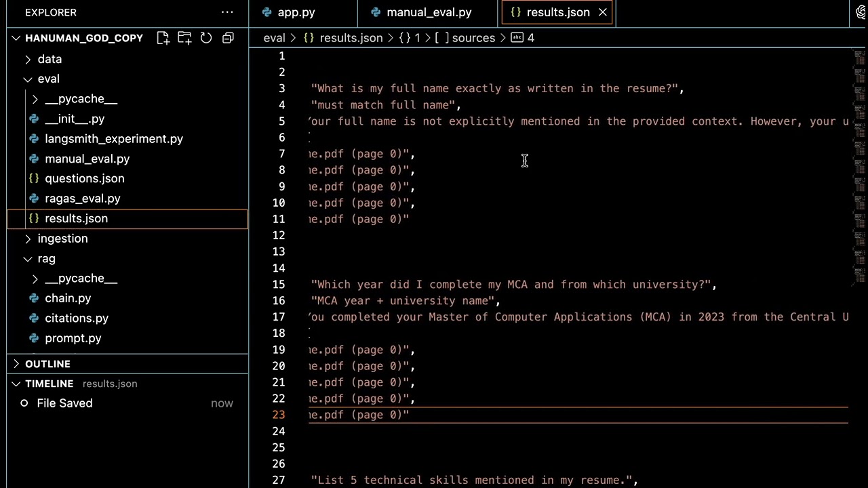Click the EXPLORER panel title
Image resolution: width=868 pixels, height=488 pixels.
[x=51, y=12]
